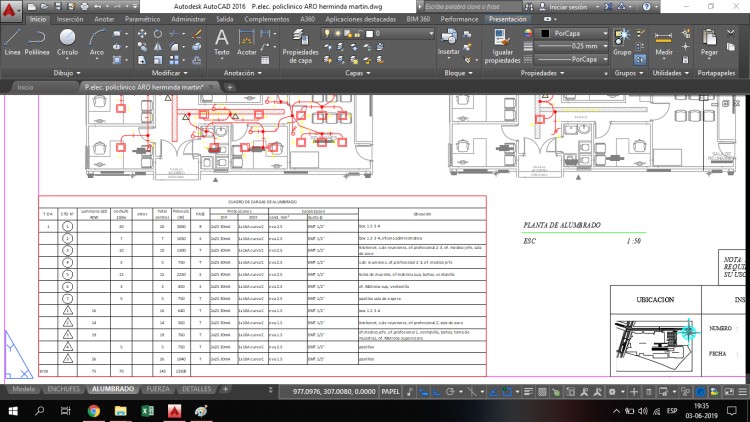Click Igualar propiedades tool

(502, 46)
